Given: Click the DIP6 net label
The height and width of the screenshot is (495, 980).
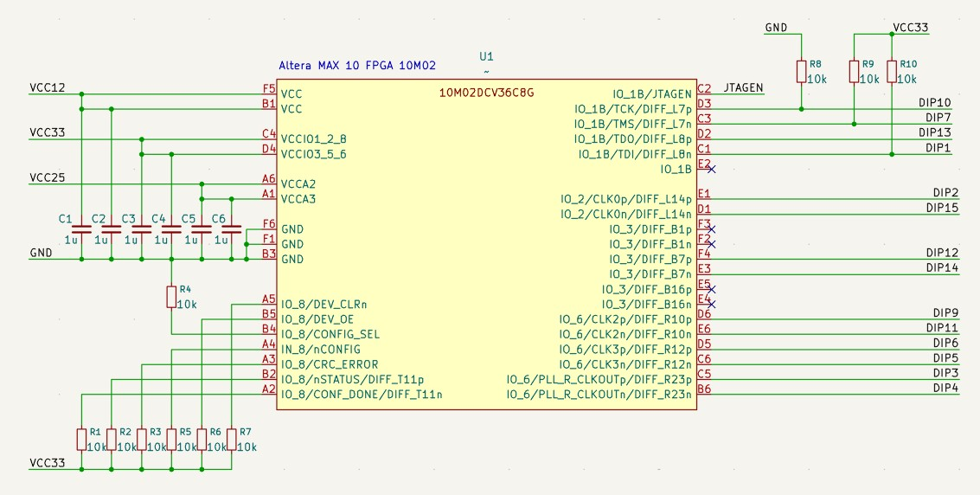Looking at the screenshot, I should [945, 343].
